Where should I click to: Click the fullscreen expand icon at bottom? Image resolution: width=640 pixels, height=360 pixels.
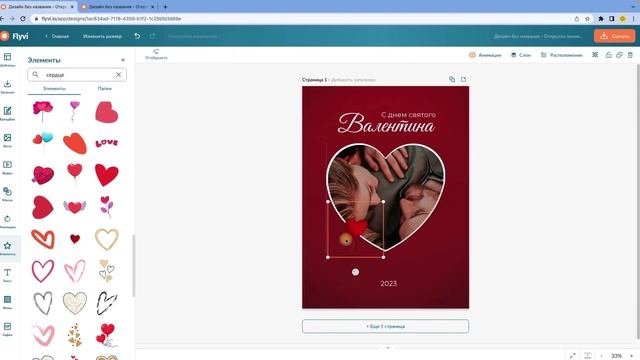[573, 356]
